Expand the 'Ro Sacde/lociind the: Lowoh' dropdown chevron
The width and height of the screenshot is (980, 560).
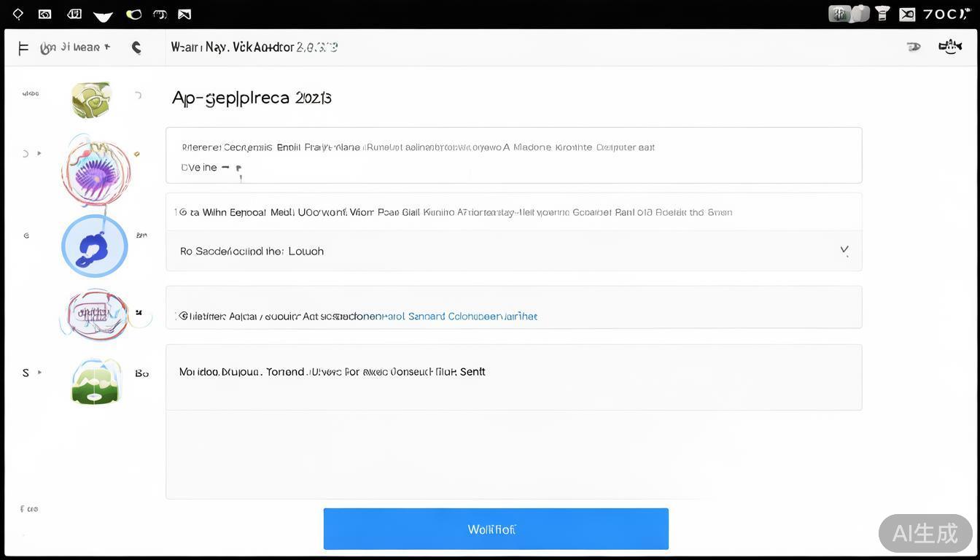(844, 250)
